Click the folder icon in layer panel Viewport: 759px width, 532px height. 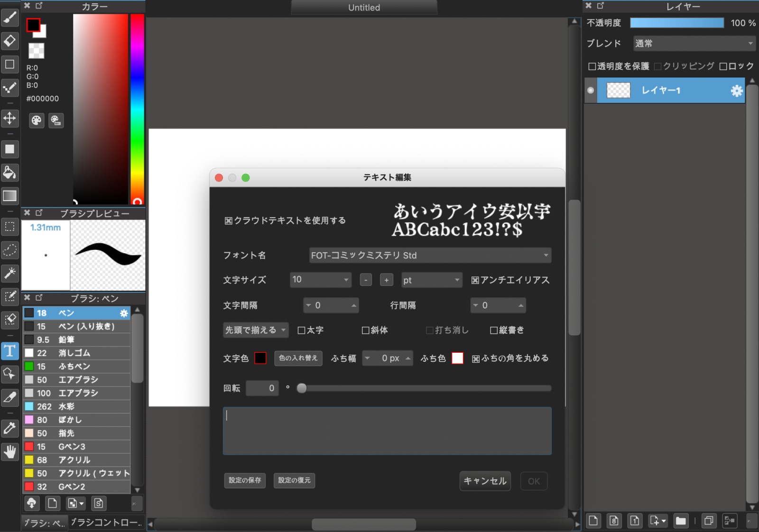[681, 521]
